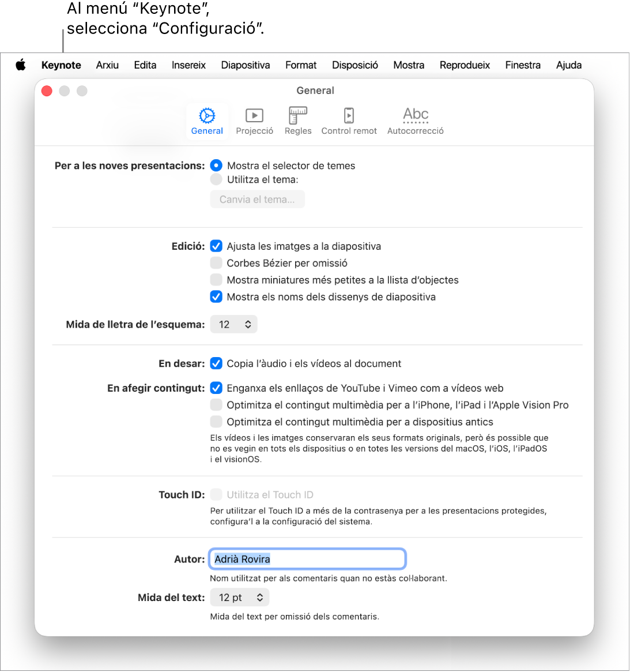
Task: Open the Apple menu
Action: (x=21, y=65)
